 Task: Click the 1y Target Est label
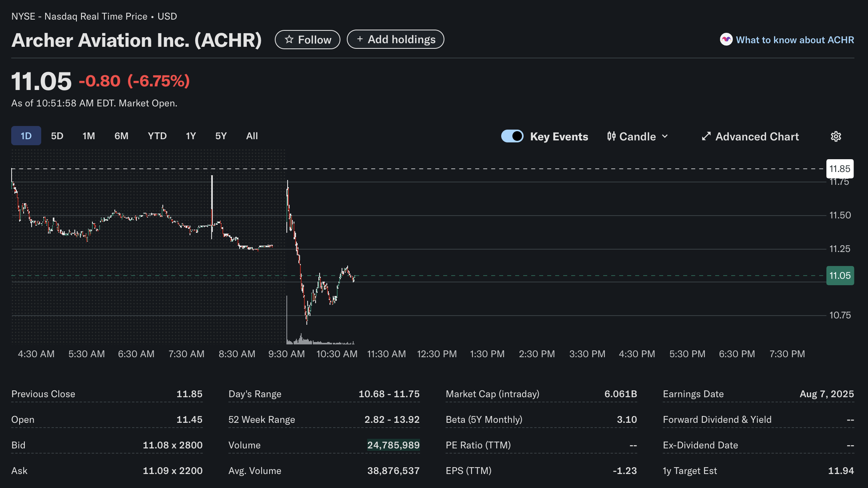690,471
